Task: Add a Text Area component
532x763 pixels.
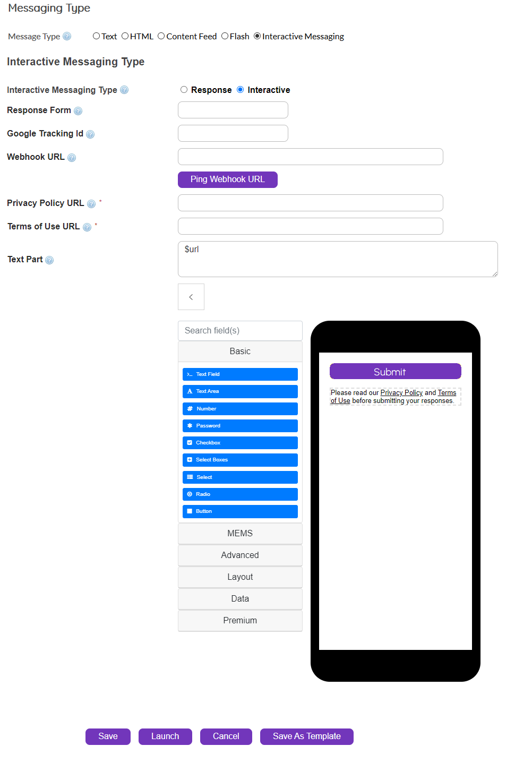Action: click(239, 391)
